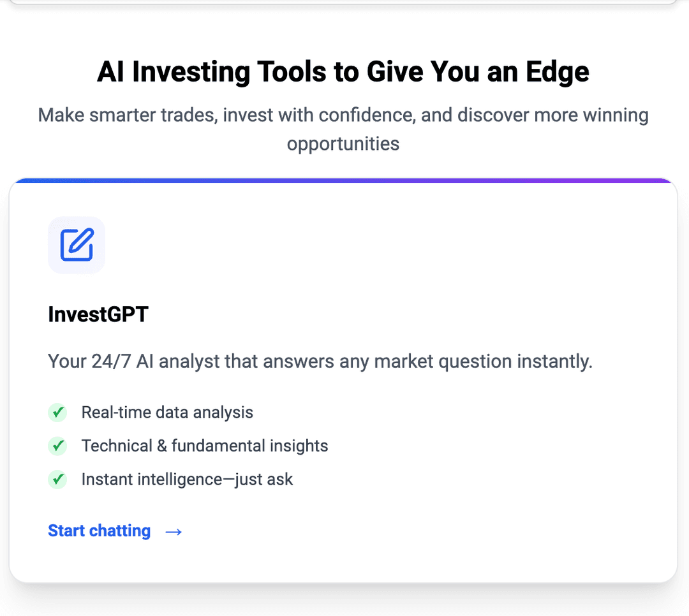Click the InvestGPT pencil edit icon
This screenshot has width=689, height=616.
77,245
